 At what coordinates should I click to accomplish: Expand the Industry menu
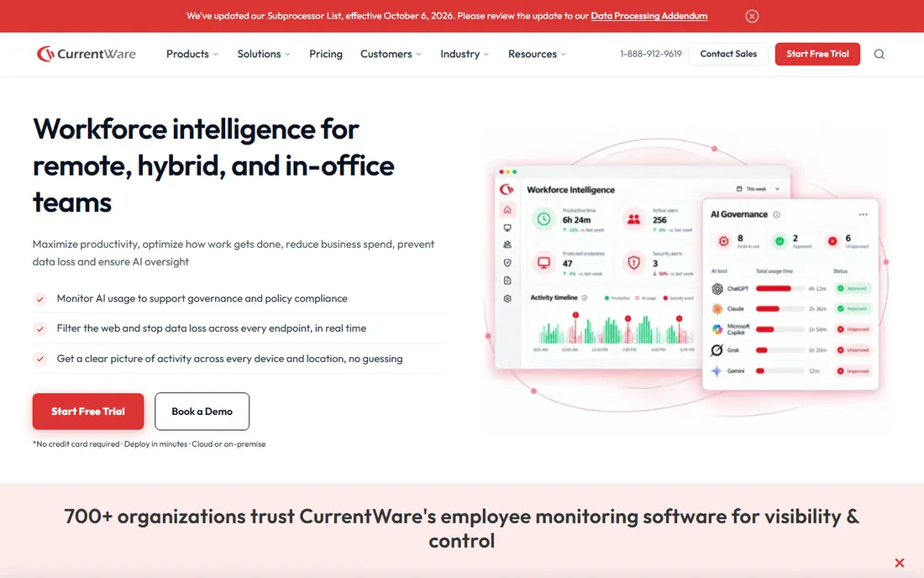point(465,54)
